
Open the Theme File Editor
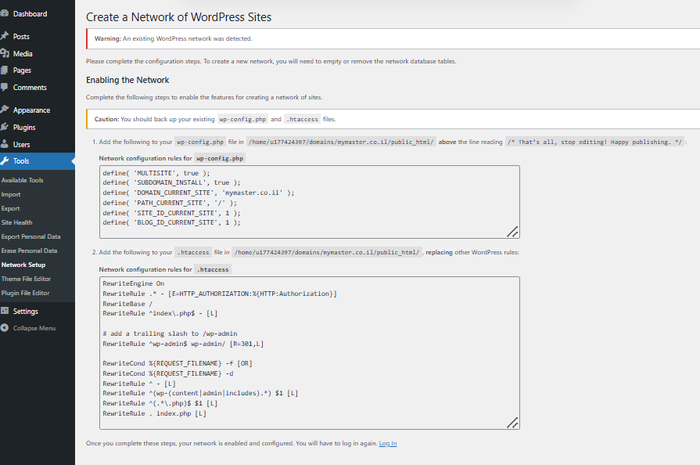(x=25, y=278)
